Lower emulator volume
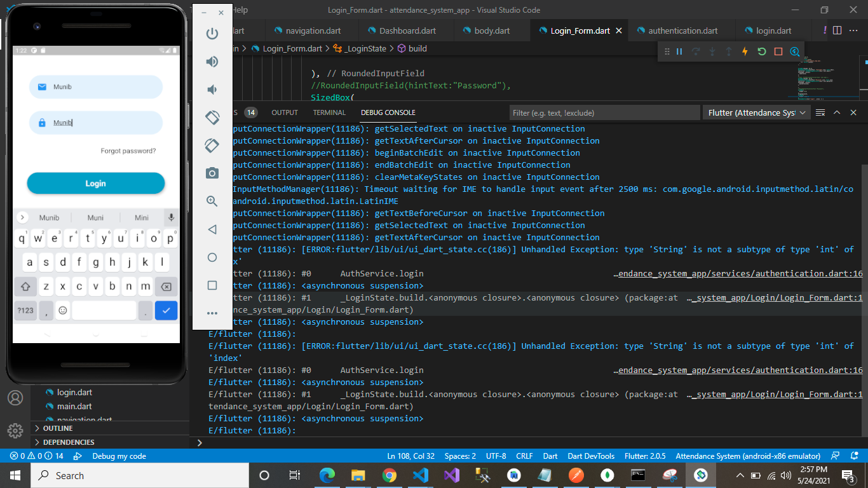The height and width of the screenshot is (488, 868). (212, 90)
